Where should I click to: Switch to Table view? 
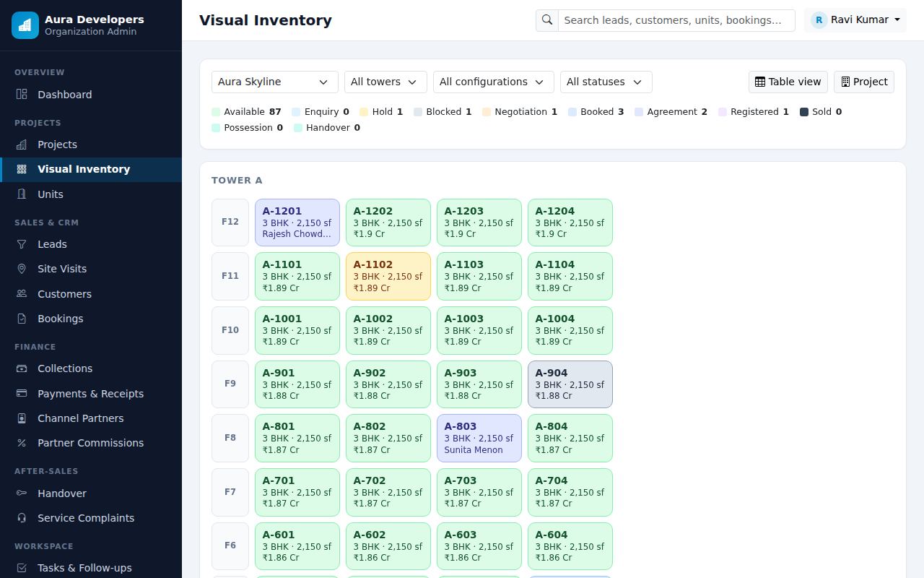tap(788, 82)
